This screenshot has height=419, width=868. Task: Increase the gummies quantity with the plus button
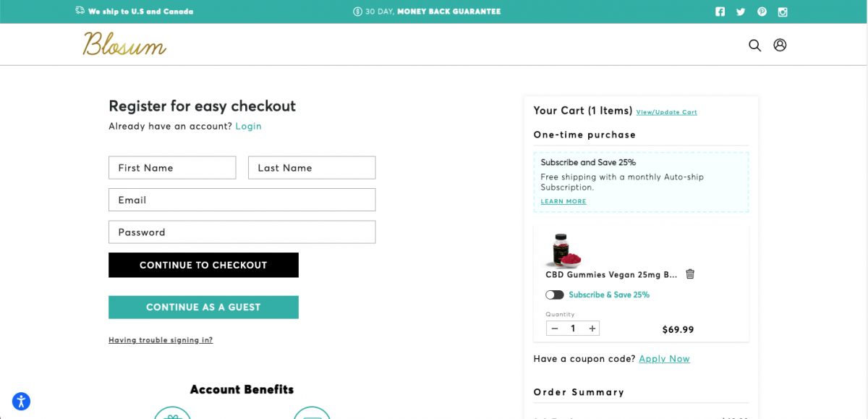click(x=592, y=328)
